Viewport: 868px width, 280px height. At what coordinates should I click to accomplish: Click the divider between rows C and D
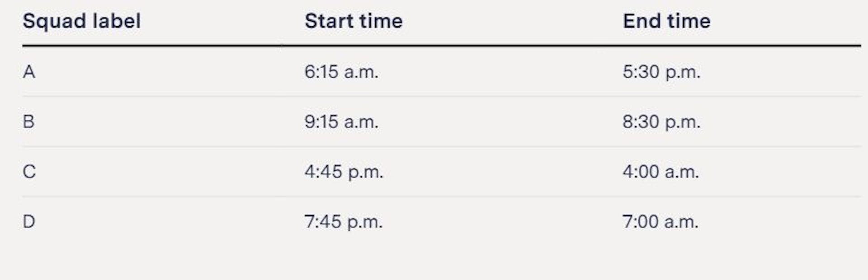(x=441, y=196)
